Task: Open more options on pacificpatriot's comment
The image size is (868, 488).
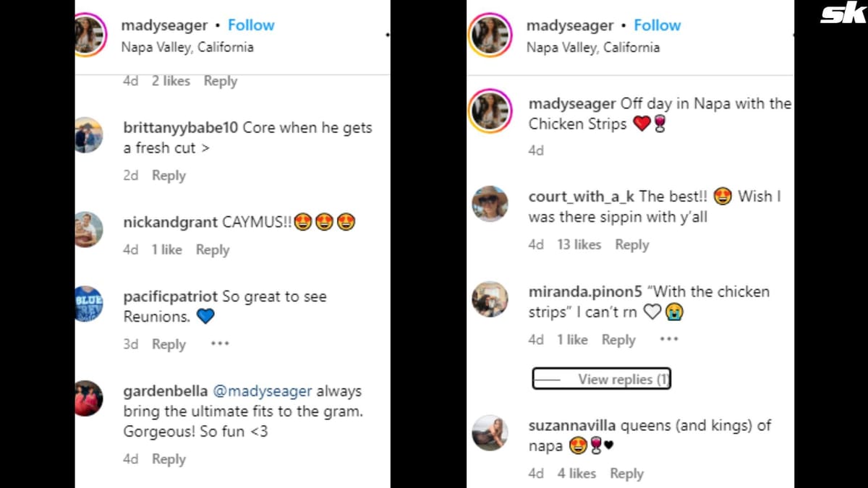Action: click(220, 344)
